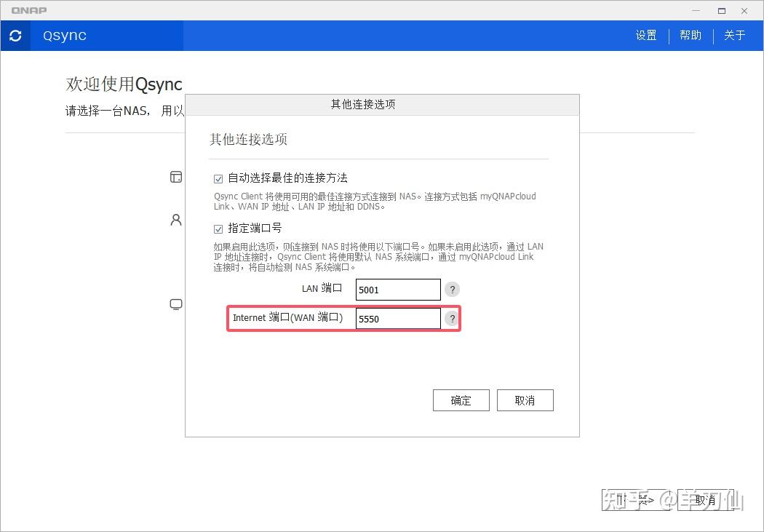Open the 帮助 menu

coord(690,35)
